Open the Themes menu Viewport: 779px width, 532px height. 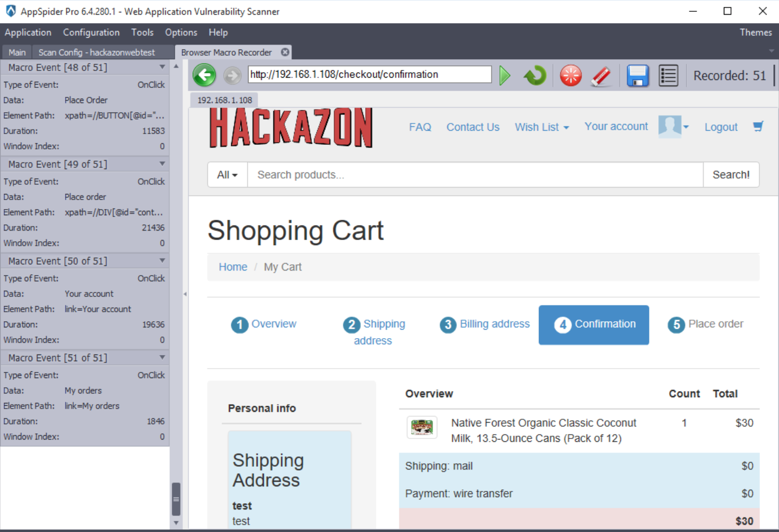755,33
